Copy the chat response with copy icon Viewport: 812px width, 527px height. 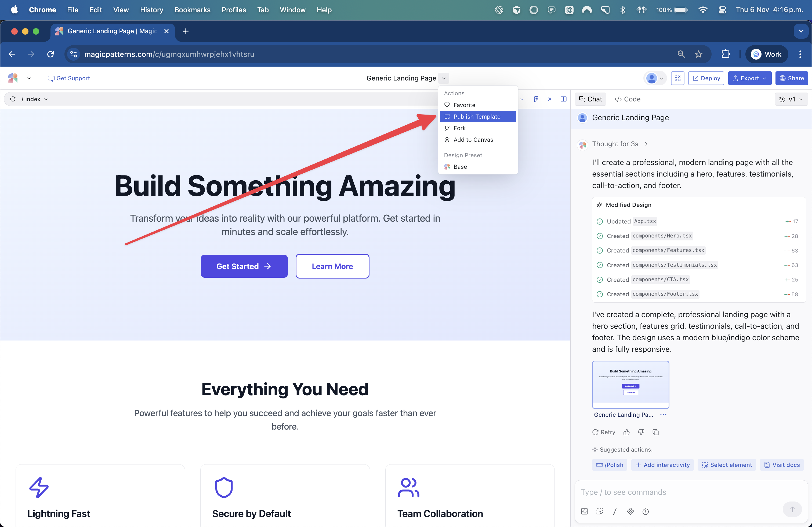point(655,432)
